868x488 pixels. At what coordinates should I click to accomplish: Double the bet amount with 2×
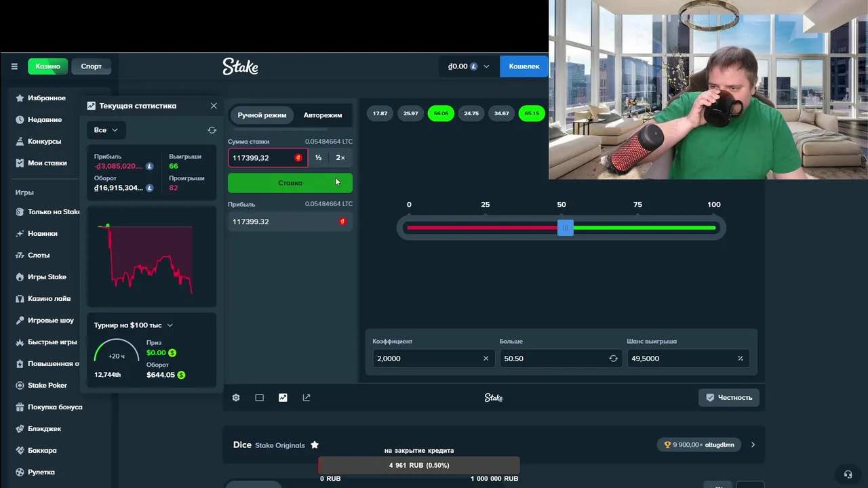(x=340, y=158)
